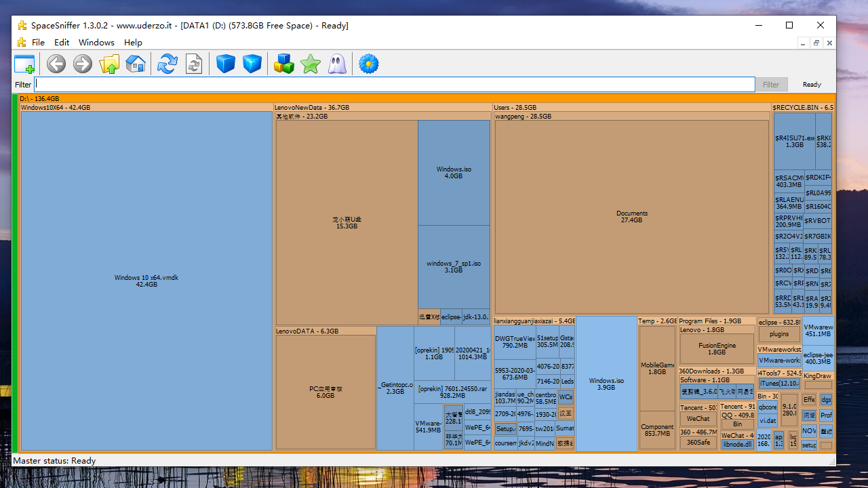868x488 pixels.
Task: Click the Filter text input field
Action: tap(394, 84)
